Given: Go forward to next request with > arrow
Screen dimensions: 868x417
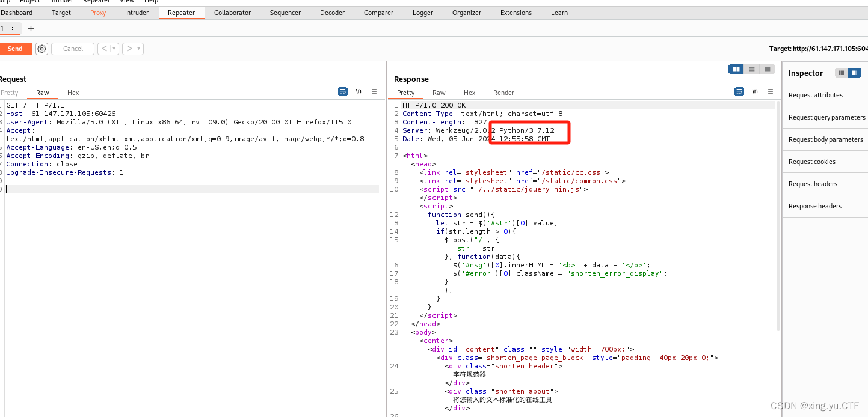Looking at the screenshot, I should (129, 49).
